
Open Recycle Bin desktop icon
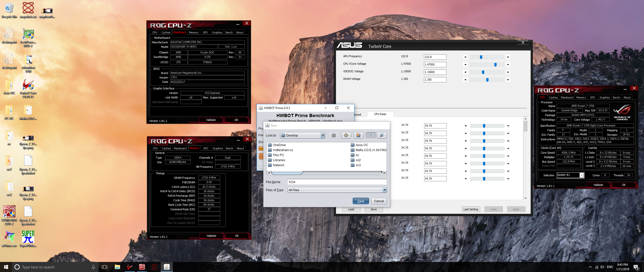click(x=9, y=10)
